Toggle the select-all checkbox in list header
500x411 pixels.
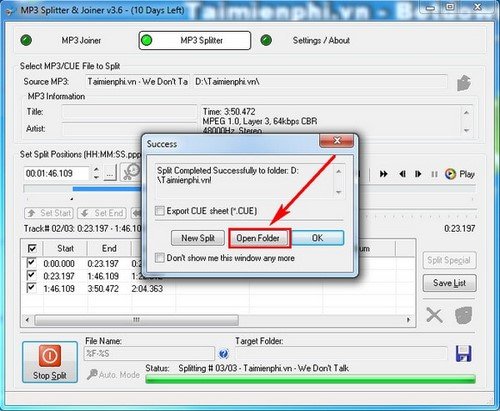(x=32, y=248)
